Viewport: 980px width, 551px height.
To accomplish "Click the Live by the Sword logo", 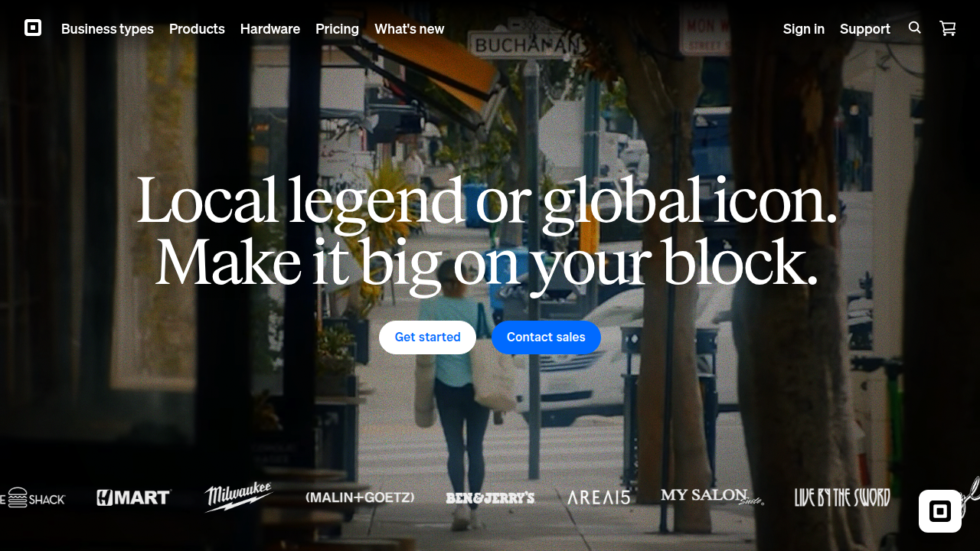I will coord(842,497).
